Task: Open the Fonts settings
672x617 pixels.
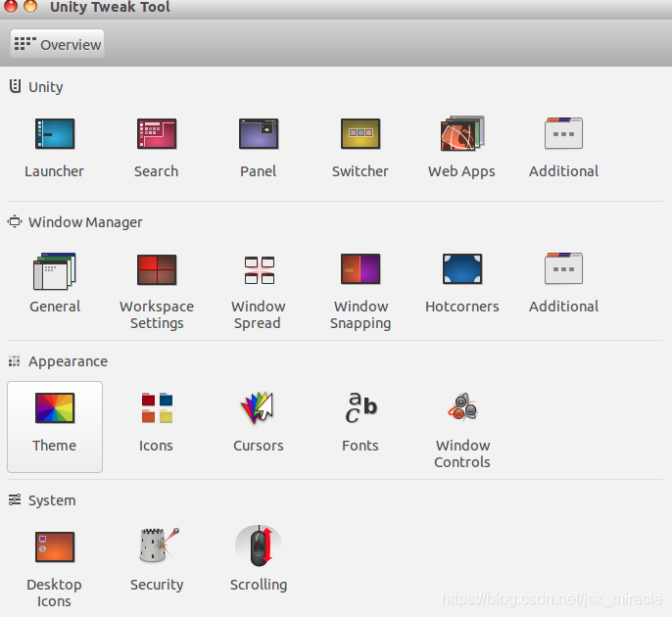Action: 360,422
